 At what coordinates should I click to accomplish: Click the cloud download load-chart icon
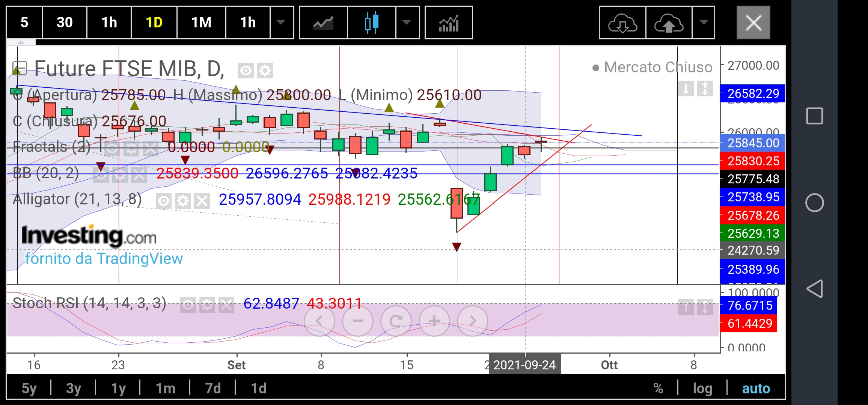622,22
